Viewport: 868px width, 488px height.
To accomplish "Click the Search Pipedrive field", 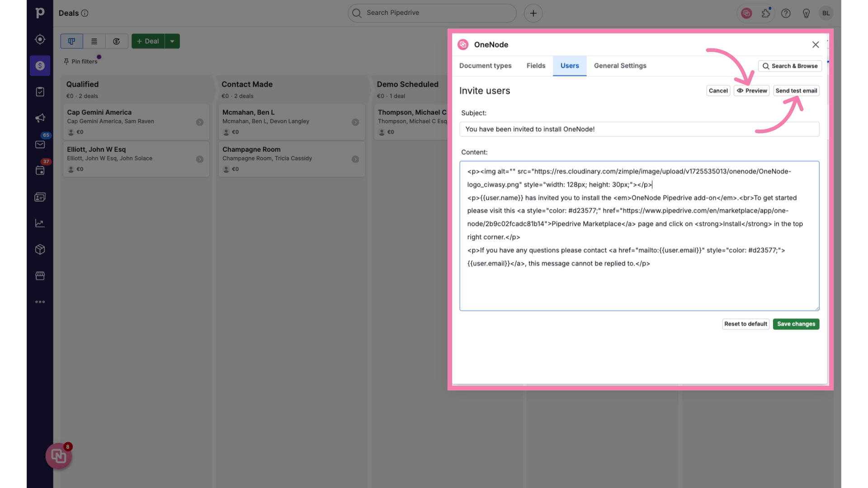I will 432,13.
